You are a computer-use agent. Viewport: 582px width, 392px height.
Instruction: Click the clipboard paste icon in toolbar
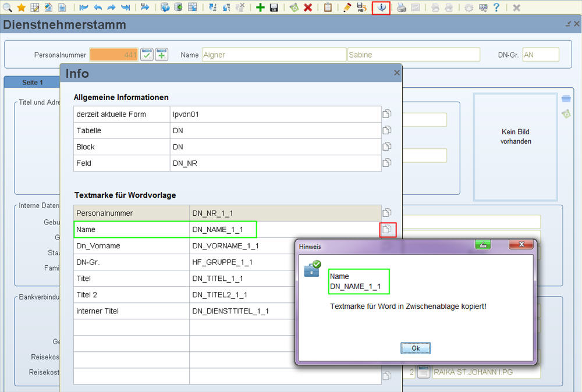pyautogui.click(x=328, y=8)
